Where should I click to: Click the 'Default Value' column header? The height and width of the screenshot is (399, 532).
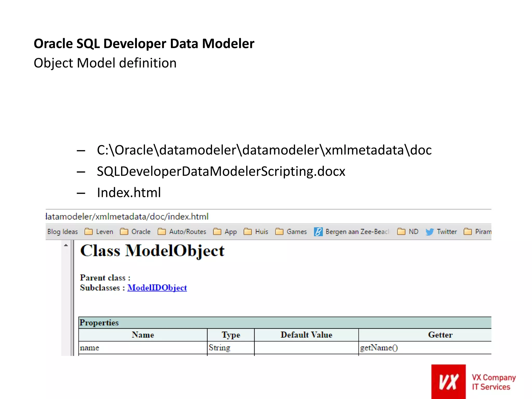click(306, 335)
